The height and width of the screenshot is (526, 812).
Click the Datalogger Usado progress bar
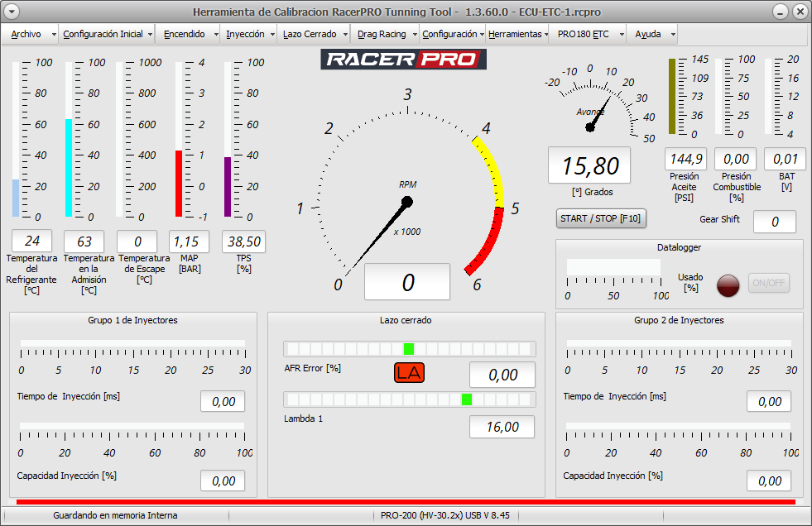pos(613,268)
